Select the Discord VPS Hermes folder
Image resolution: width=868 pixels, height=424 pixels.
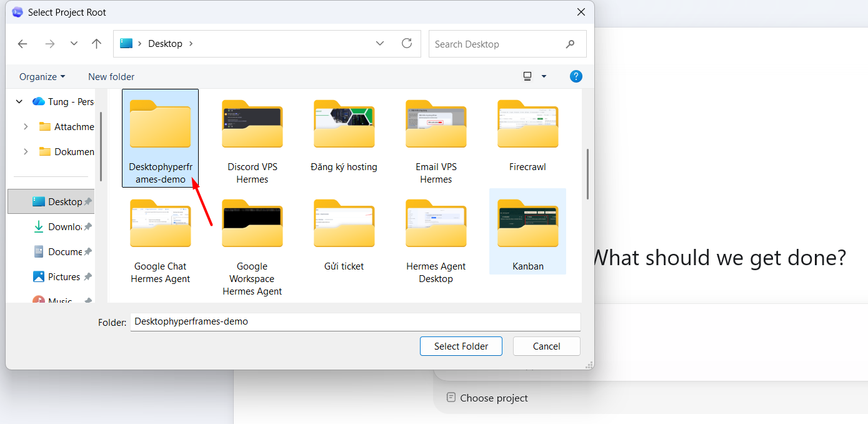(252, 138)
